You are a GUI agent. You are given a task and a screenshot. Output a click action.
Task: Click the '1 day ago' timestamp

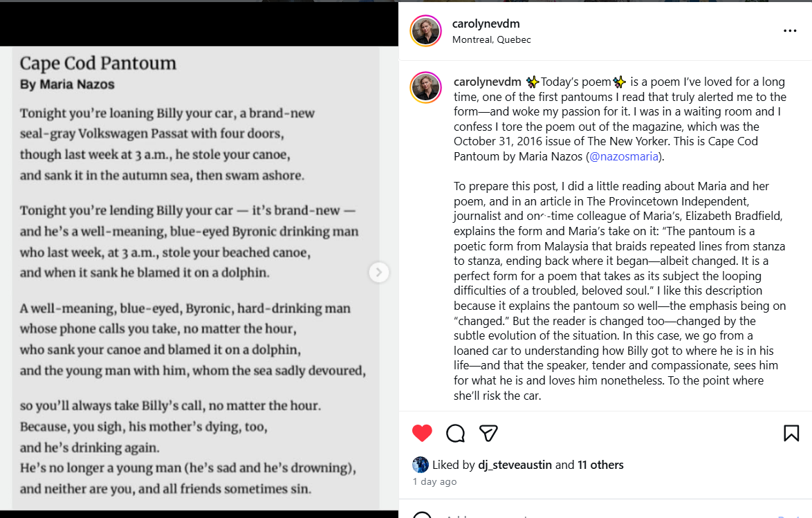pos(434,481)
